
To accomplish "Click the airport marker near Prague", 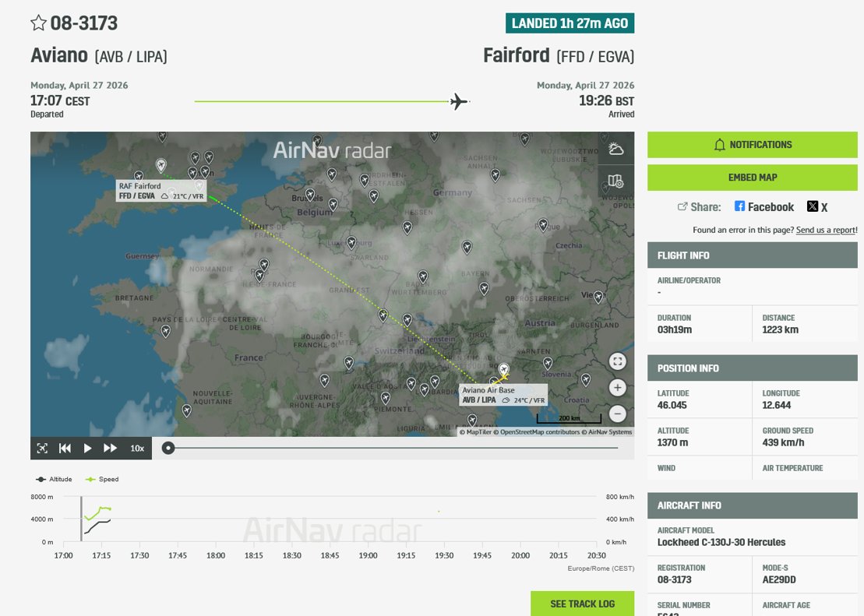I will point(543,224).
